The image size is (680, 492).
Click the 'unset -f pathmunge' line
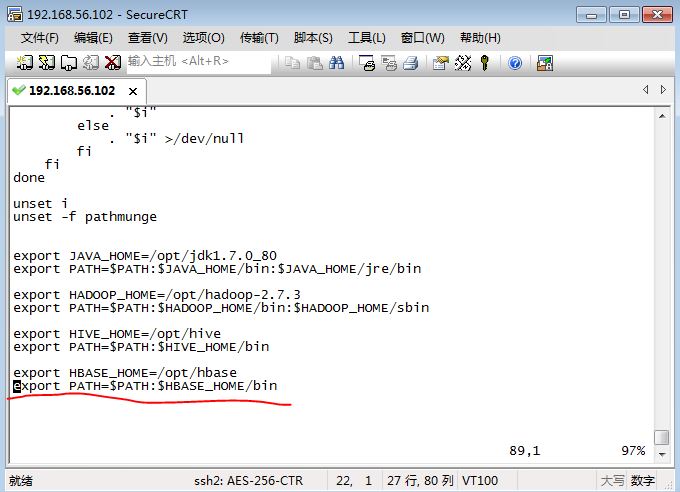click(x=85, y=216)
